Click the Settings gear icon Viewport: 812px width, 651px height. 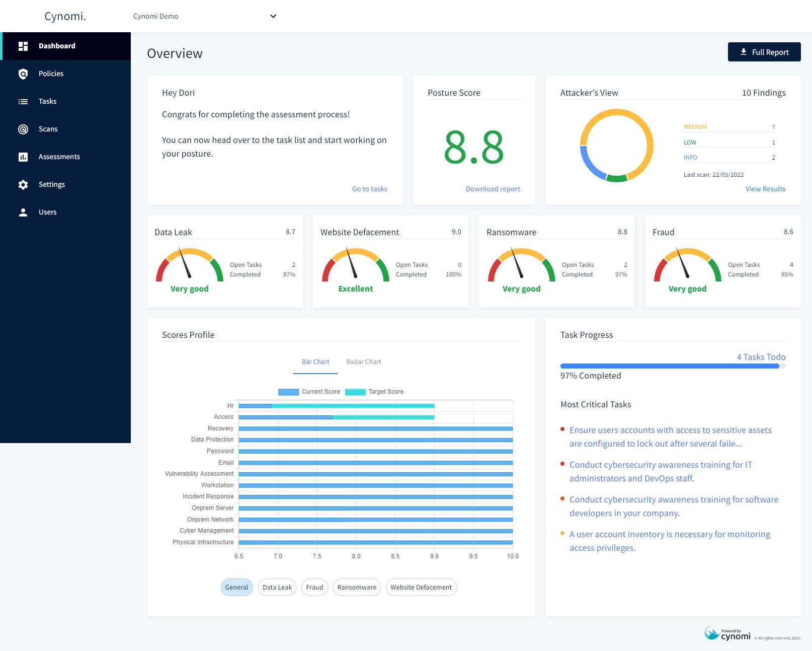(x=23, y=184)
